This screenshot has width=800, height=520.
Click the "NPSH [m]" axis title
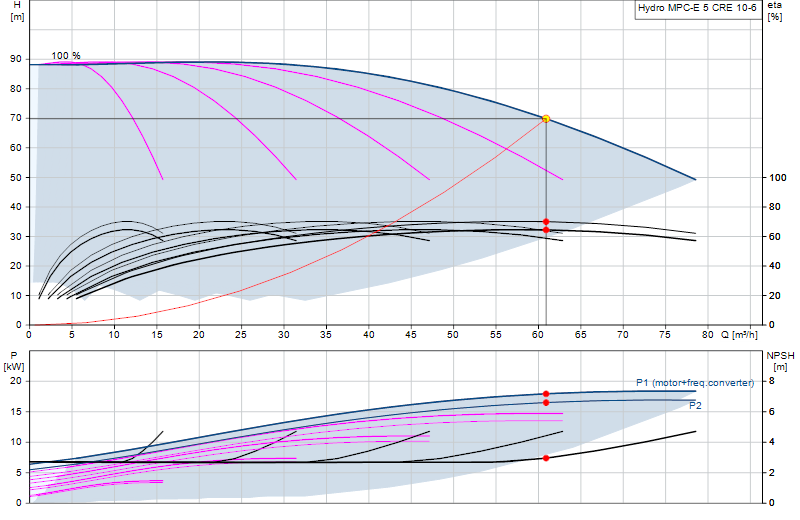click(x=781, y=361)
